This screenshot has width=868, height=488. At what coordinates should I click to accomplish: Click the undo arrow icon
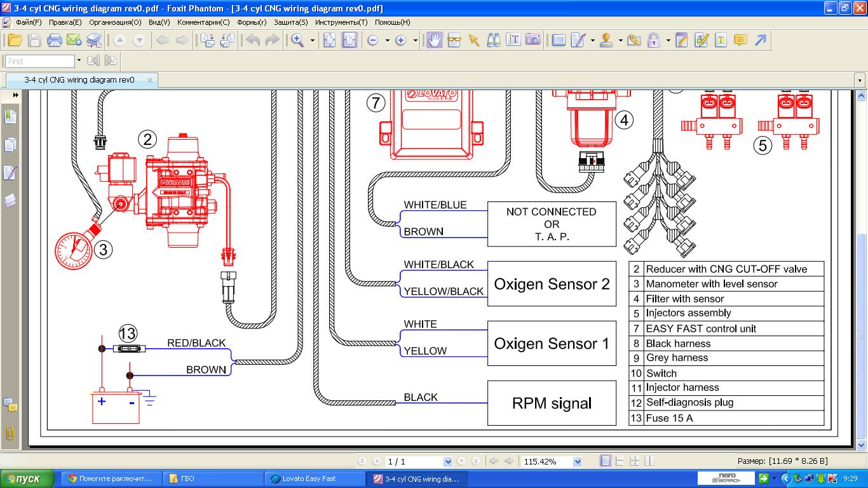253,40
